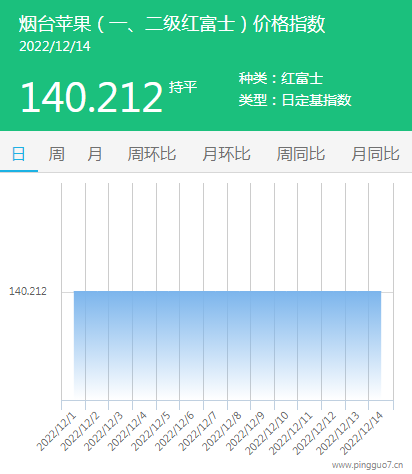Select the 周 tab
412x474 pixels.
pos(57,154)
